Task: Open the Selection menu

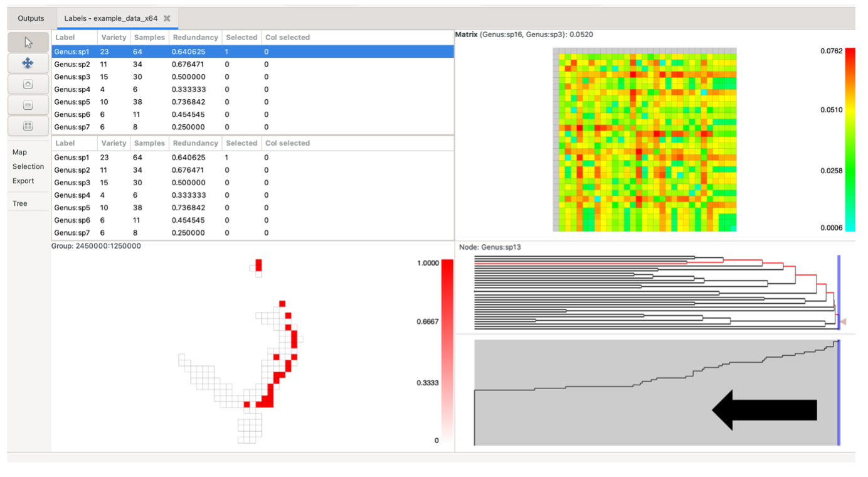Action: click(28, 166)
